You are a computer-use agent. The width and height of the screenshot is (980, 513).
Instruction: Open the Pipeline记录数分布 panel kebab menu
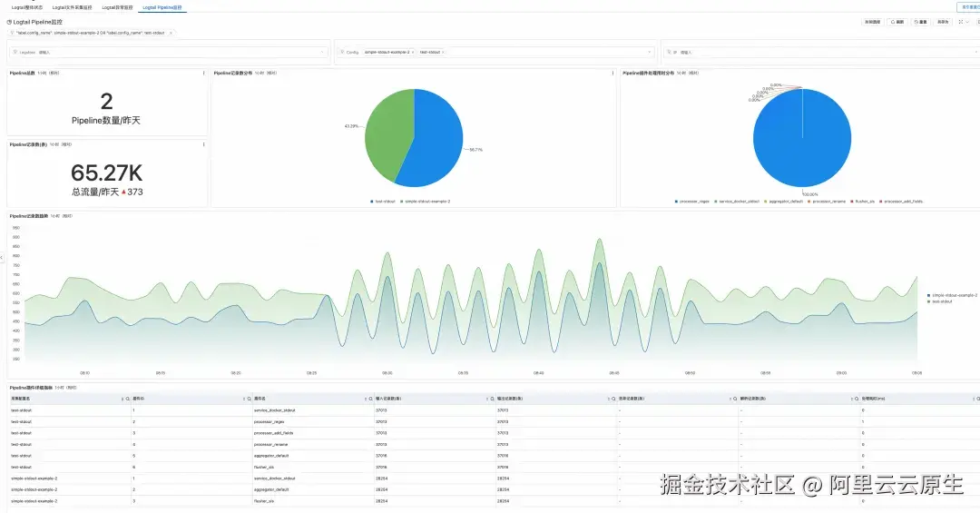(612, 74)
